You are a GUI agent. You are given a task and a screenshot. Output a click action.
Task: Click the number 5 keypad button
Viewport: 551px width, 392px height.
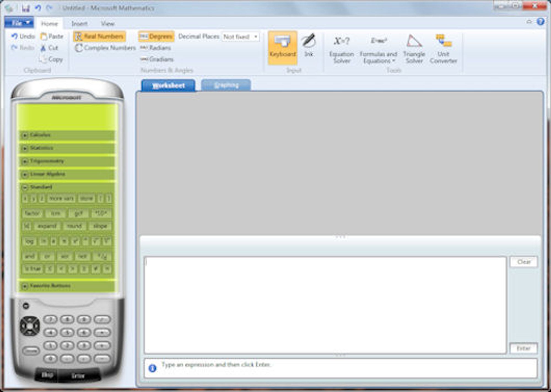tap(67, 332)
